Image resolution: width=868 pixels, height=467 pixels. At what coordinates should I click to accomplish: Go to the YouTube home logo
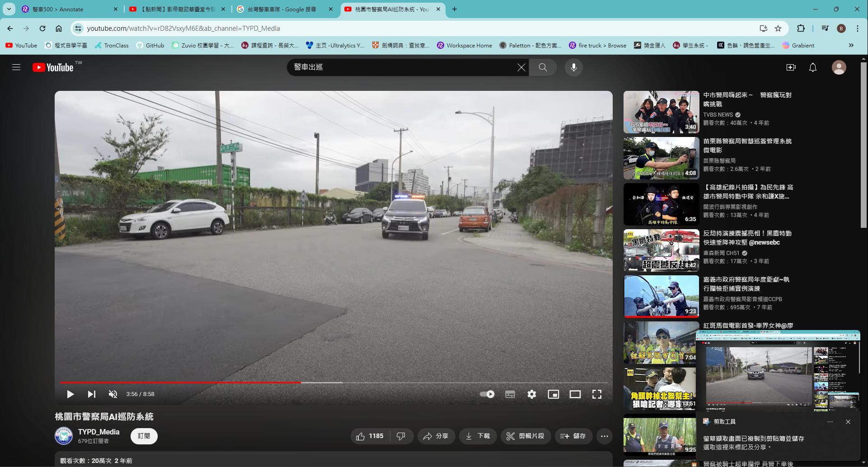pos(53,67)
